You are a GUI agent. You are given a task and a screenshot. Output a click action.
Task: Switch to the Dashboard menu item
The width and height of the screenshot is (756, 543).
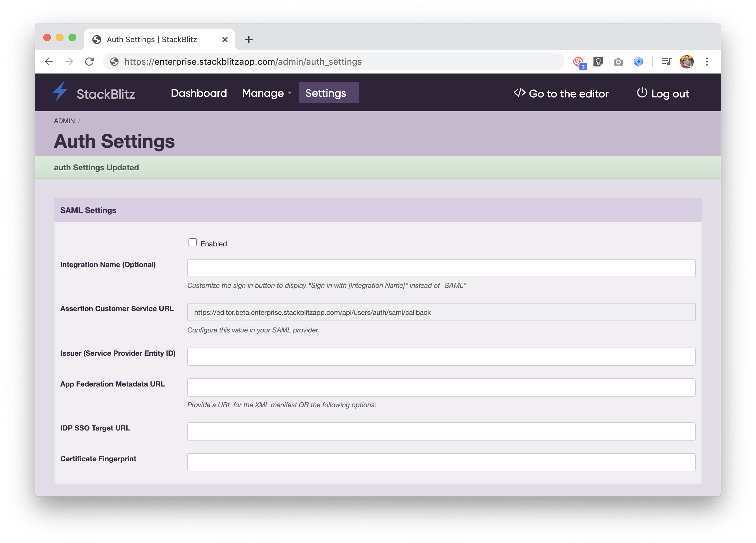pos(199,93)
